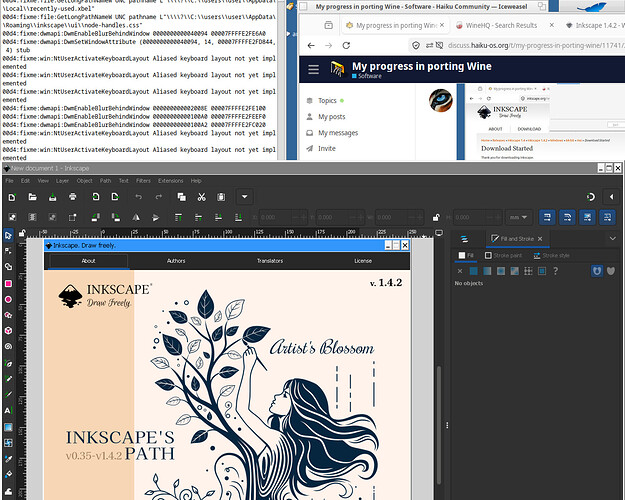
Task: Toggle move patterns with object
Action: [607, 217]
